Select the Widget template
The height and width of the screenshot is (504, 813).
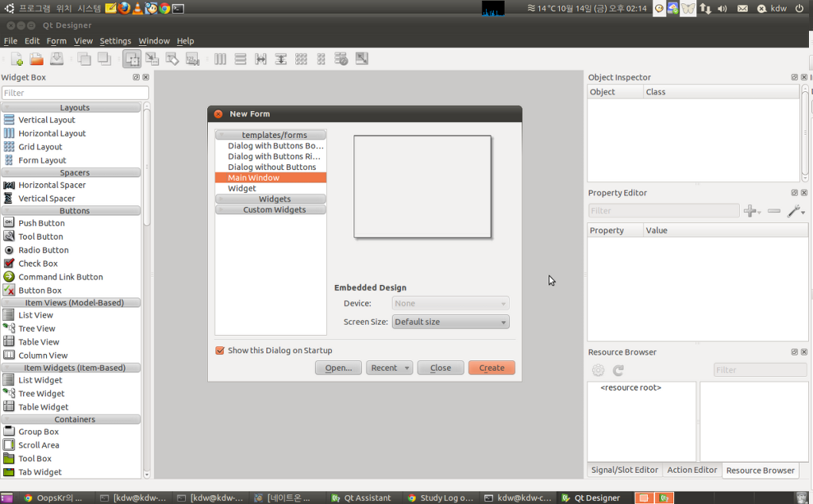coord(271,189)
